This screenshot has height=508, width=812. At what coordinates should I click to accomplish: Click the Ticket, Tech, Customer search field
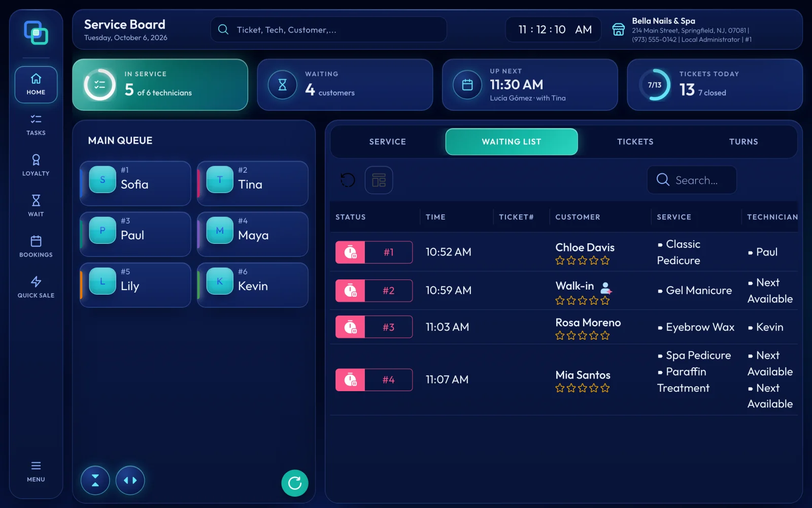click(x=329, y=29)
